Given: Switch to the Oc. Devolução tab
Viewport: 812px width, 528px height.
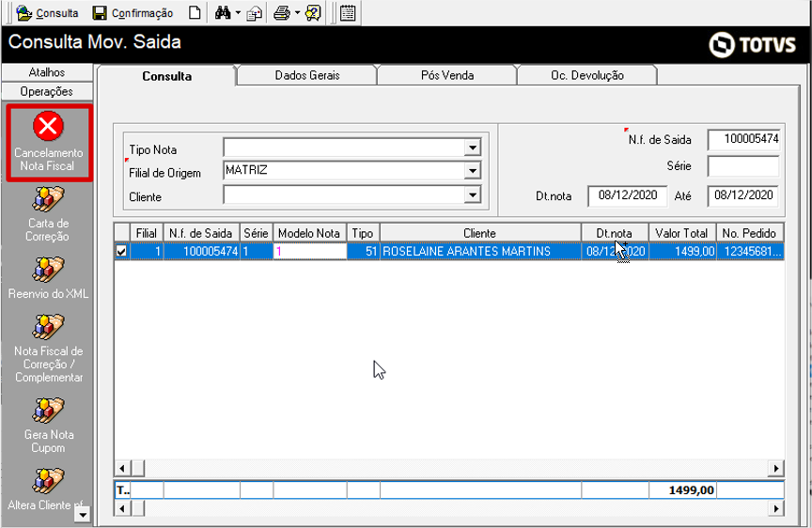Looking at the screenshot, I should pyautogui.click(x=587, y=75).
